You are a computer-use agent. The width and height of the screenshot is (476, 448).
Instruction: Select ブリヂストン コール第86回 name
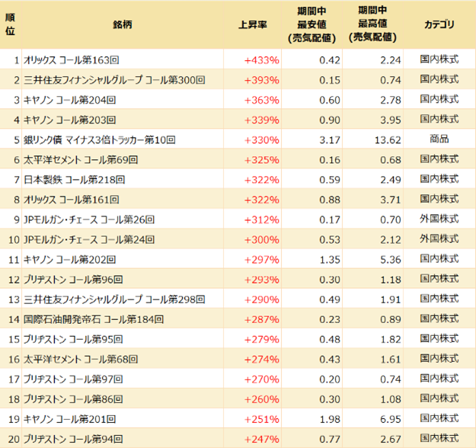tap(73, 399)
